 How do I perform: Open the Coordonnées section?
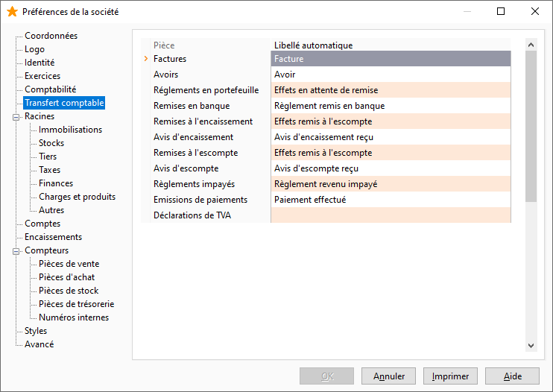point(51,36)
